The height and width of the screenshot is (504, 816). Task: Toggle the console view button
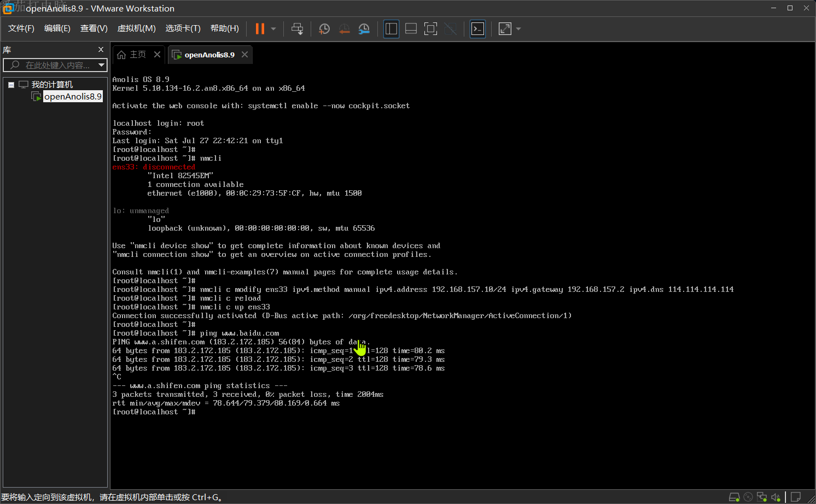tap(477, 29)
